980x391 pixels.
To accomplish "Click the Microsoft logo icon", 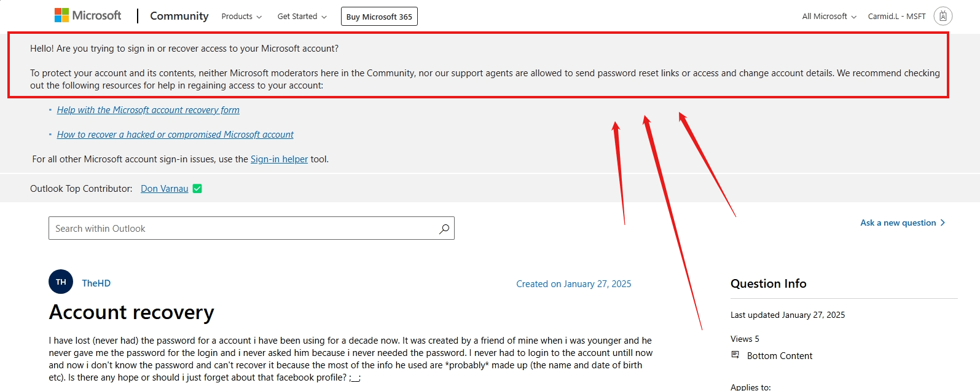I will [x=62, y=14].
